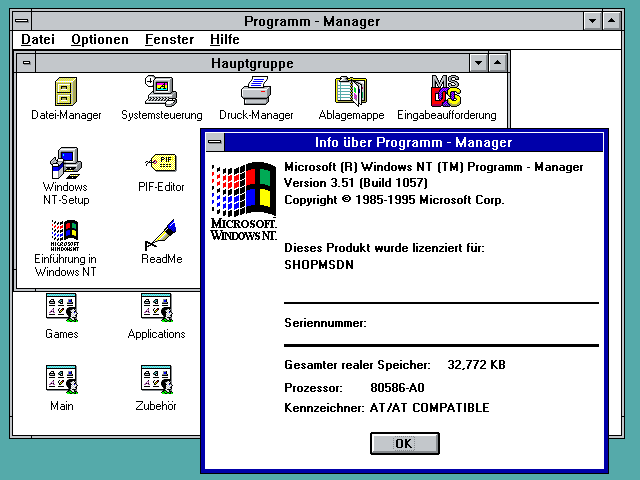
Task: Open the Games program group
Action: [x=61, y=307]
